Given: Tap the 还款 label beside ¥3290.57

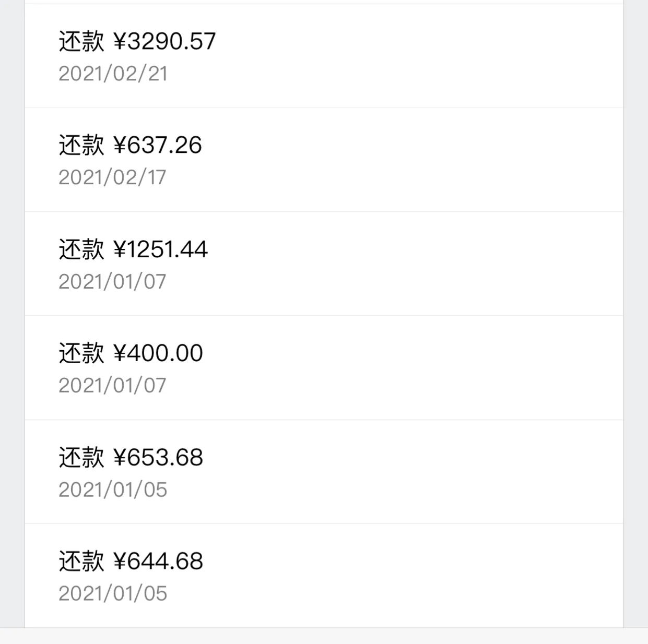Looking at the screenshot, I should (81, 41).
